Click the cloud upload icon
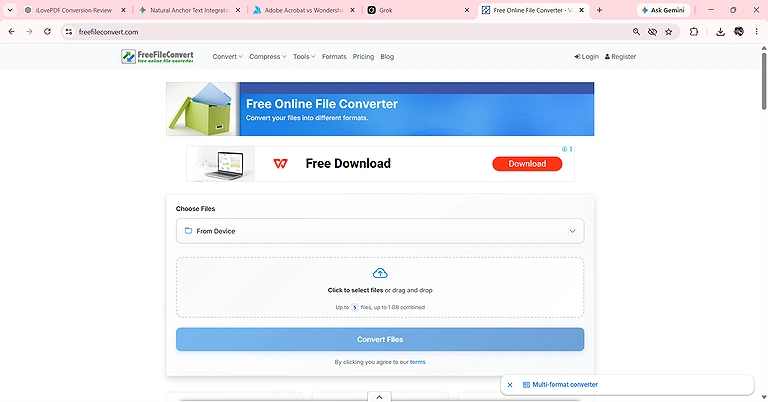Screen dimensions: 768x402 click(x=380, y=273)
